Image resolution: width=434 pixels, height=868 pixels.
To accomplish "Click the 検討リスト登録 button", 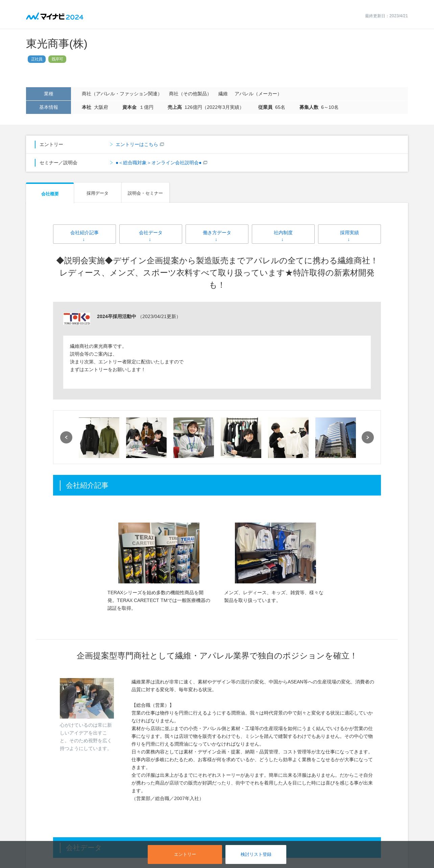I will coord(256,854).
